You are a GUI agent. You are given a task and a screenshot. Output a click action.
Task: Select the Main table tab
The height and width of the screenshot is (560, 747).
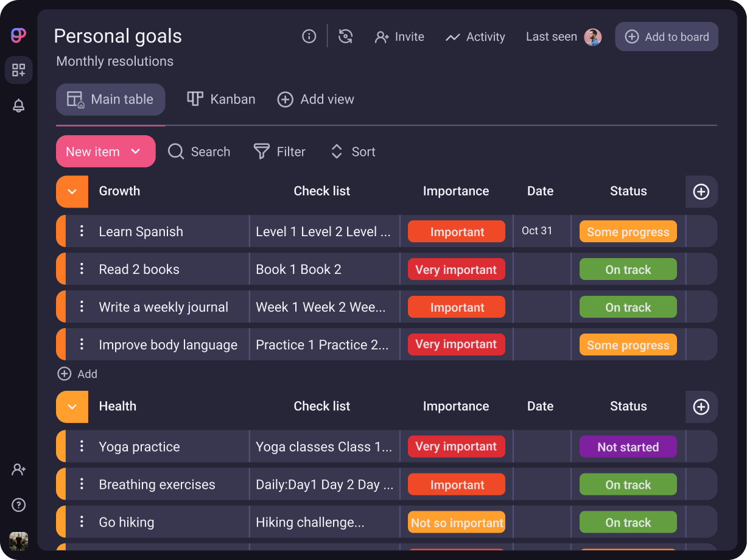pyautogui.click(x=111, y=99)
